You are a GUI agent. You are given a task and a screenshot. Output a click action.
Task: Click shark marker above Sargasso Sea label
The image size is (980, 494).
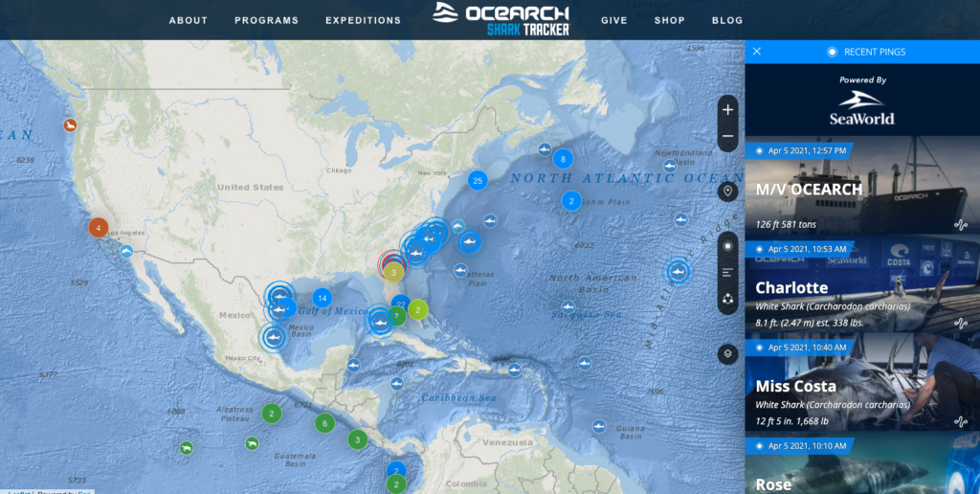[x=568, y=307]
